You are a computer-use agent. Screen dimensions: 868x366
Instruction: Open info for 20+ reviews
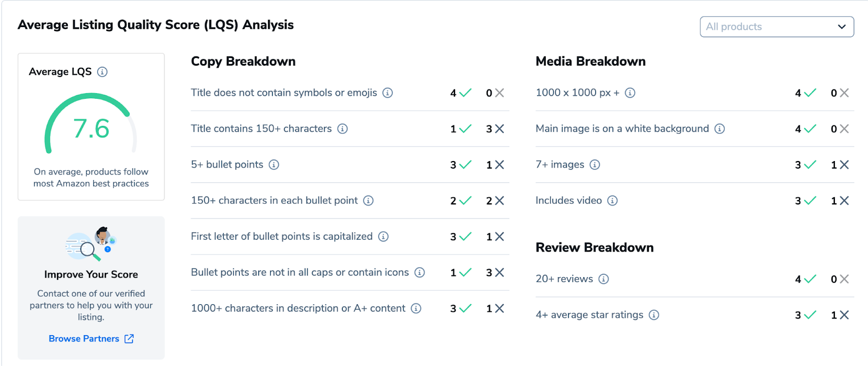click(604, 279)
